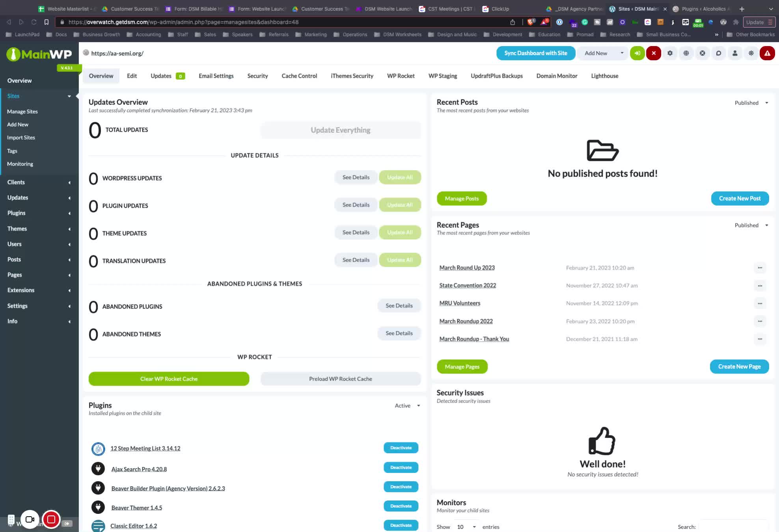
Task: Open the chat bubble icon
Action: click(718, 53)
